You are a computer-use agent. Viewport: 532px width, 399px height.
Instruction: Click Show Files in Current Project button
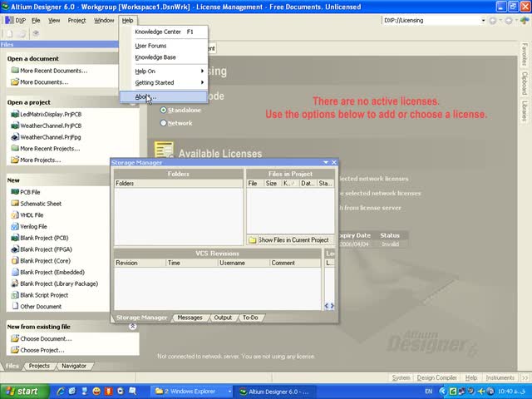288,240
